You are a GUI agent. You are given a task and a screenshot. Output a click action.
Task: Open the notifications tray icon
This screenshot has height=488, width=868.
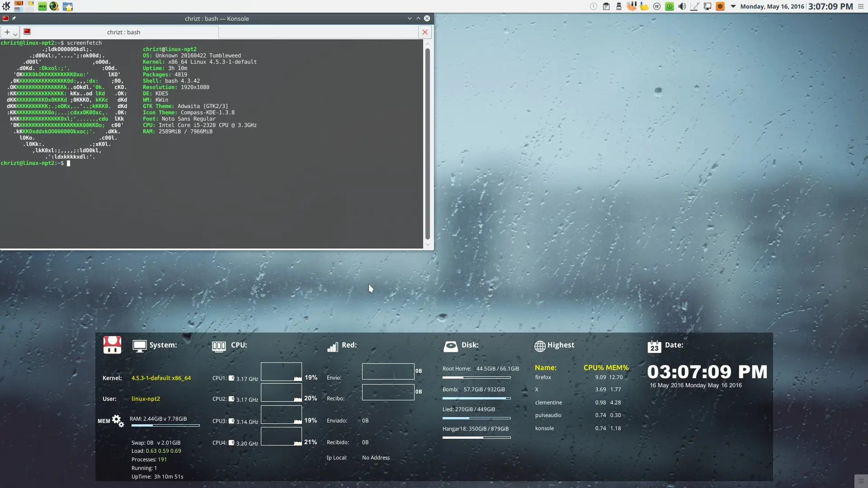point(594,6)
